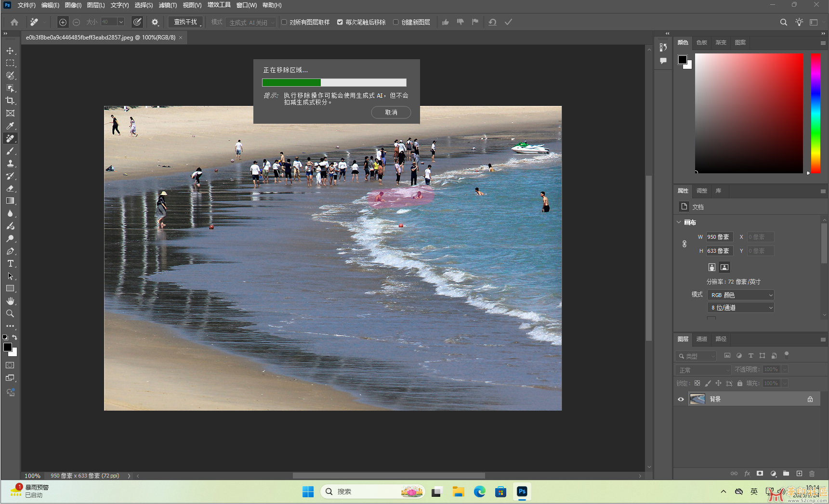829x504 pixels.
Task: Click the canvas width field
Action: pyautogui.click(x=719, y=237)
